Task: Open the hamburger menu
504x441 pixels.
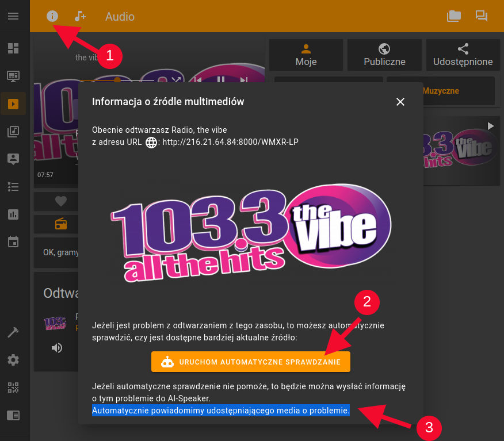Action: (x=13, y=16)
